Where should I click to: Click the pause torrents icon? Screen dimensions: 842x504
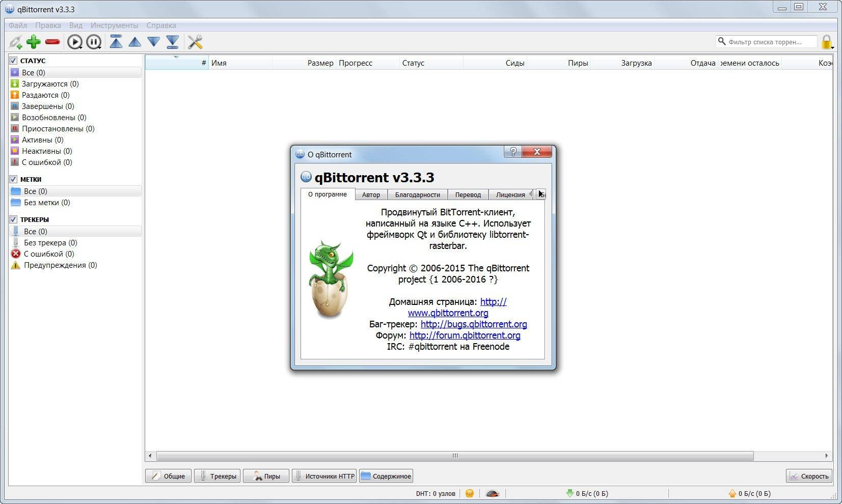click(x=94, y=42)
